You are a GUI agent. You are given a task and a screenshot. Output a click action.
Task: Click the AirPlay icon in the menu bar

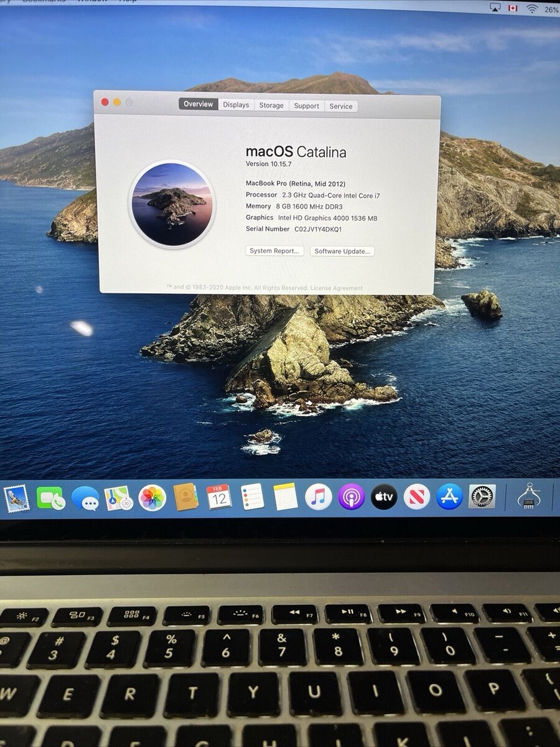click(x=495, y=7)
